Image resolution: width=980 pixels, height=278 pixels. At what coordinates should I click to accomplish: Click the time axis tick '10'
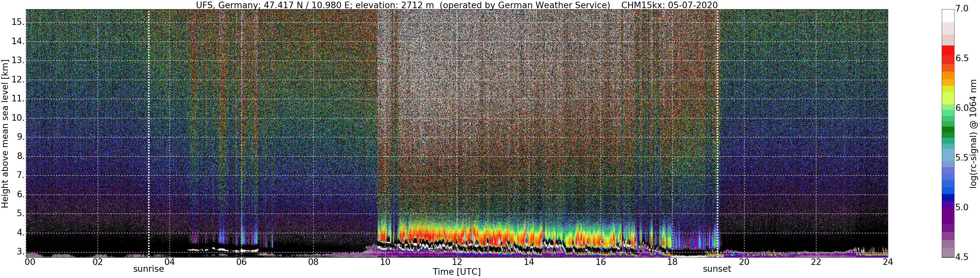pyautogui.click(x=385, y=262)
